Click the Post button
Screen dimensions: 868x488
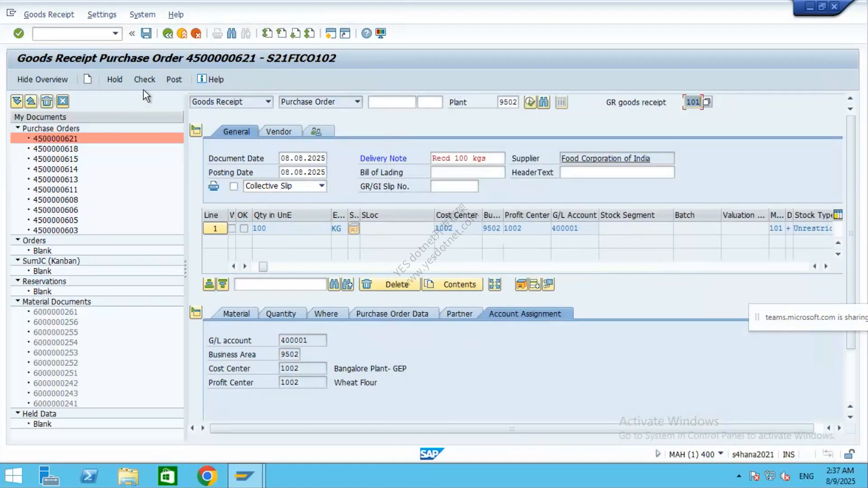174,80
